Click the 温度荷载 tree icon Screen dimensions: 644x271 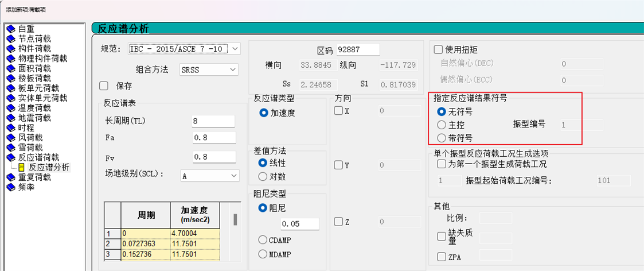click(x=11, y=108)
